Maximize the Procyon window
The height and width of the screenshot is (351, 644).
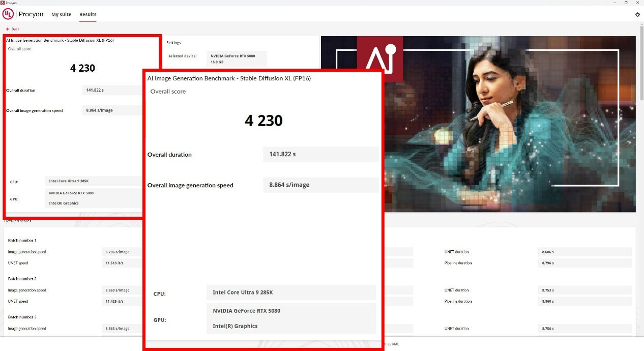[x=626, y=3]
